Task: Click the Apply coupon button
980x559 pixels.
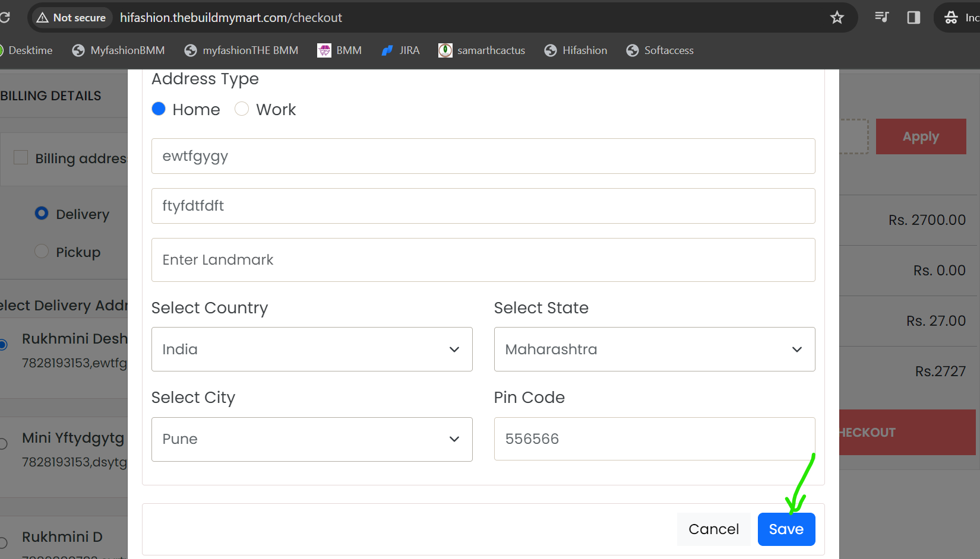Action: tap(921, 136)
